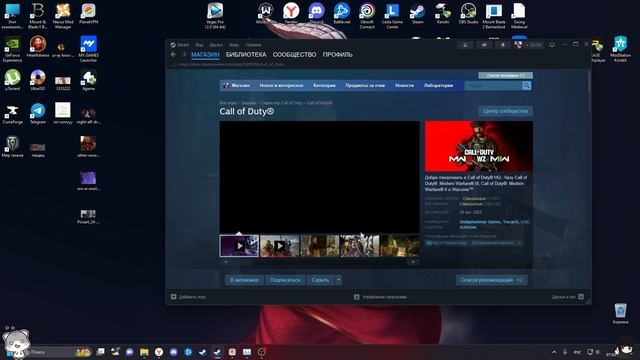The height and width of the screenshot is (360, 640).
Task: Switch to the СООБЩЕСТВО tab
Action: click(294, 55)
